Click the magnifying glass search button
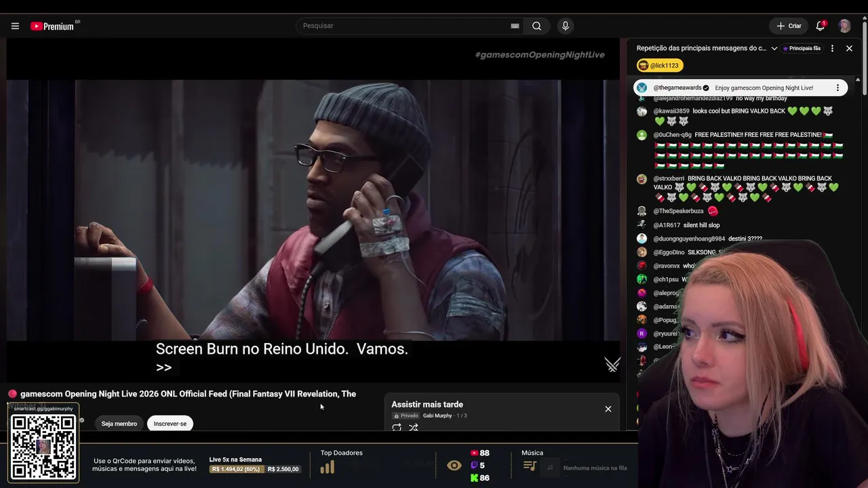Image resolution: width=868 pixels, height=488 pixels. point(536,26)
